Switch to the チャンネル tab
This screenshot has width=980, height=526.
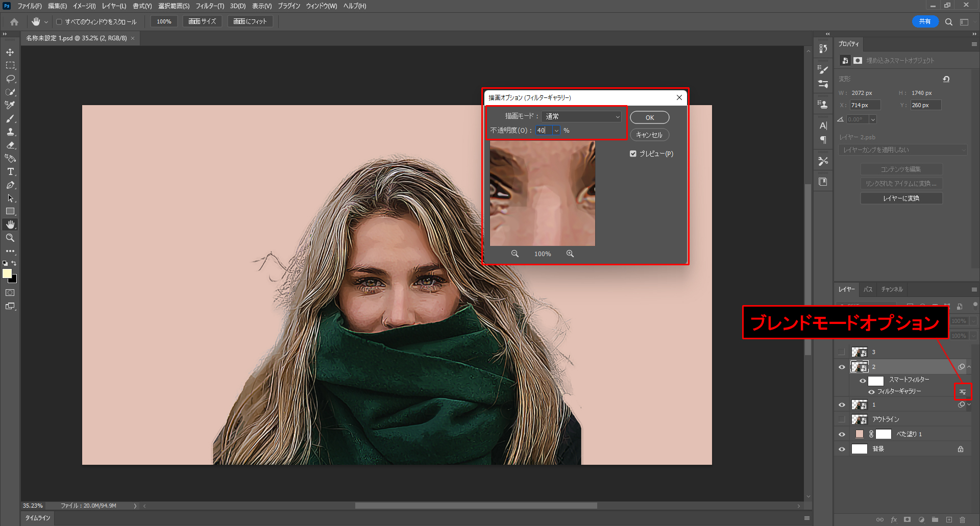click(892, 289)
